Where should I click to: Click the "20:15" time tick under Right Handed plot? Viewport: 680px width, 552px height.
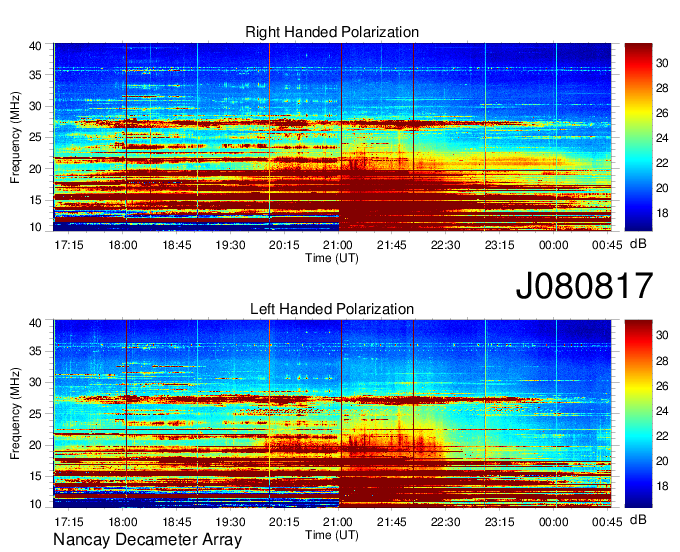tap(284, 245)
